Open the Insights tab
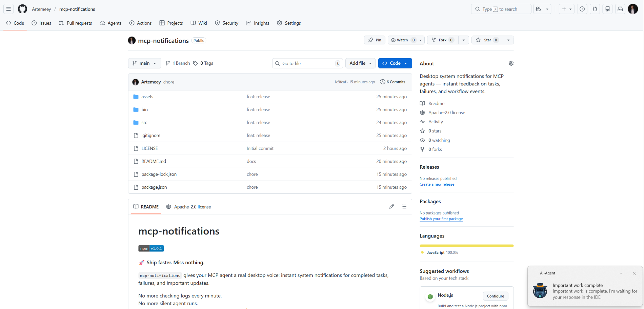Viewport: 644px width, 309px height. 258,23
